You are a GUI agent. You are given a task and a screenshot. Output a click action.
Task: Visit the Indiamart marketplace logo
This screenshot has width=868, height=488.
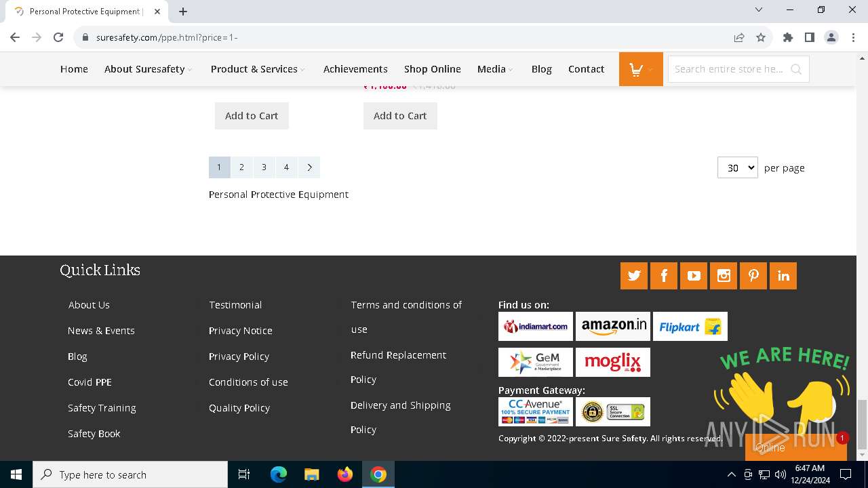point(536,326)
